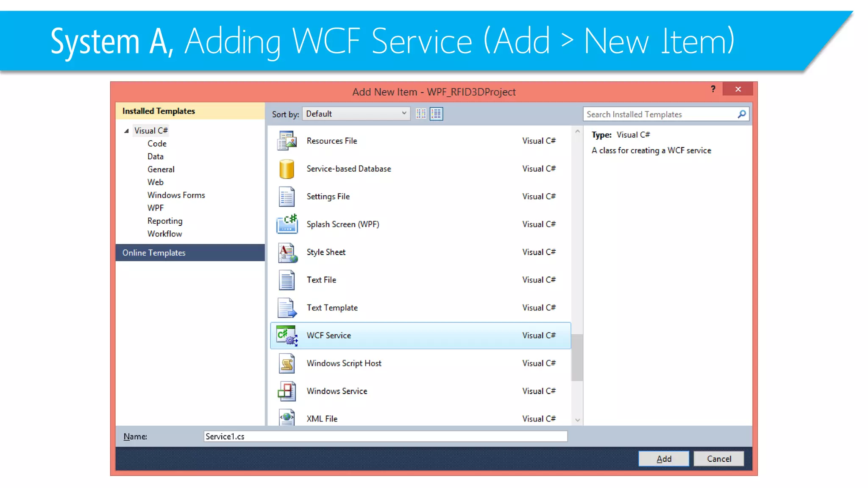Click the XML File icon
The height and width of the screenshot is (488, 868).
(x=287, y=417)
